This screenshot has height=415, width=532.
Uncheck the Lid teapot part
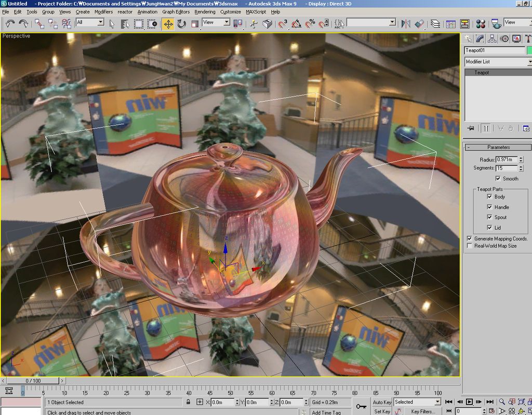pyautogui.click(x=489, y=227)
